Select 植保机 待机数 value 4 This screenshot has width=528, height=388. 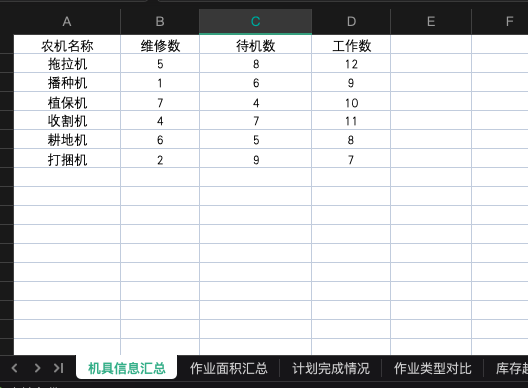point(256,102)
